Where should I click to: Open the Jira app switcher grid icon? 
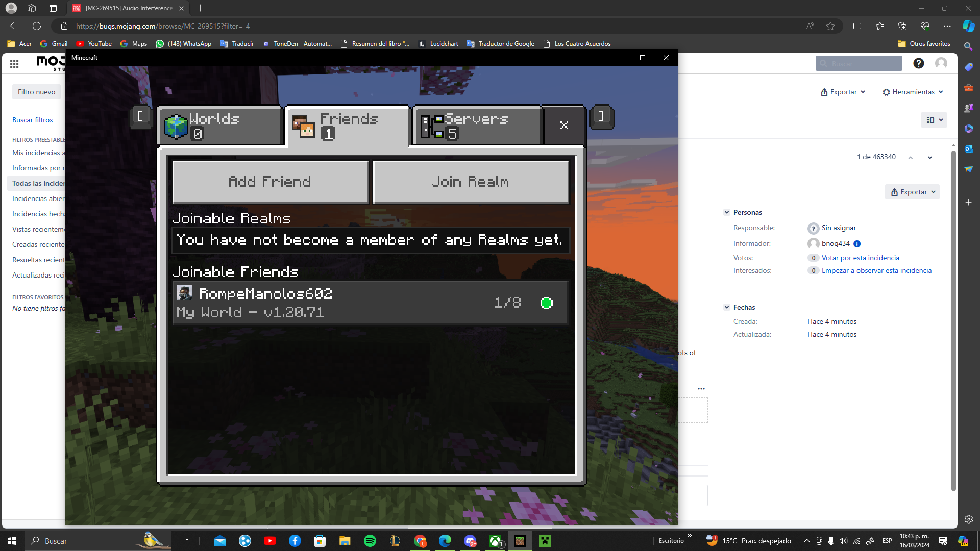(x=14, y=63)
